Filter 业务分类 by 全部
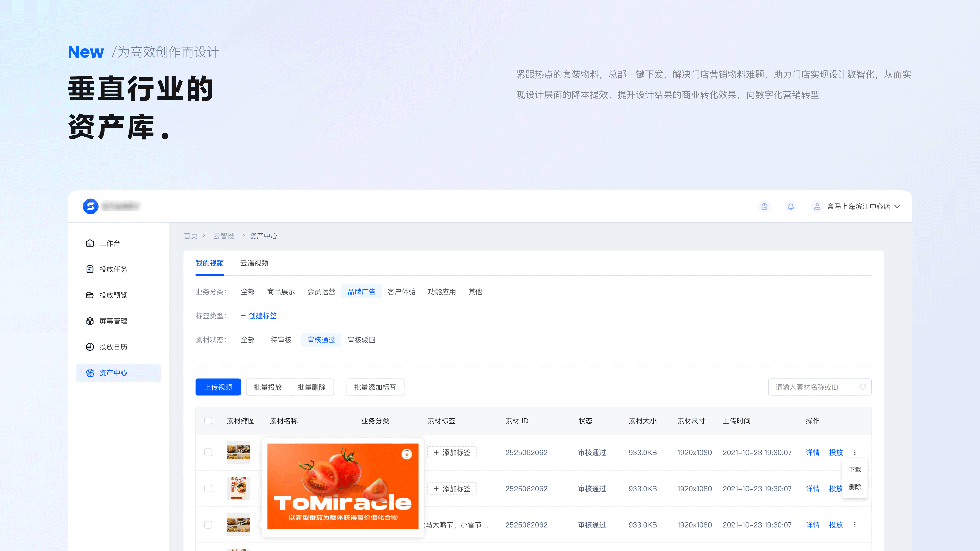980x551 pixels. [248, 292]
